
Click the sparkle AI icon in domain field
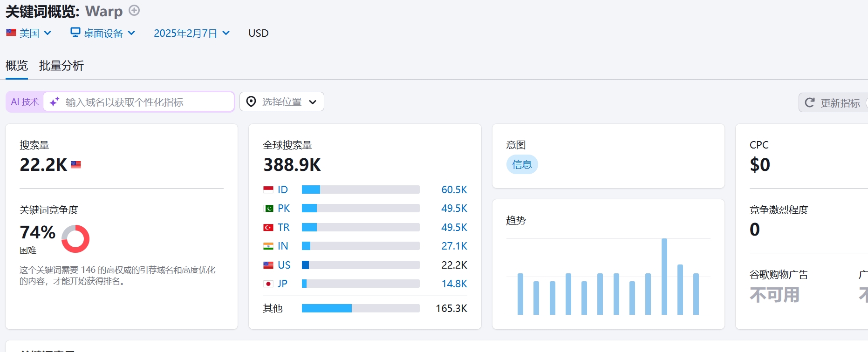(55, 102)
